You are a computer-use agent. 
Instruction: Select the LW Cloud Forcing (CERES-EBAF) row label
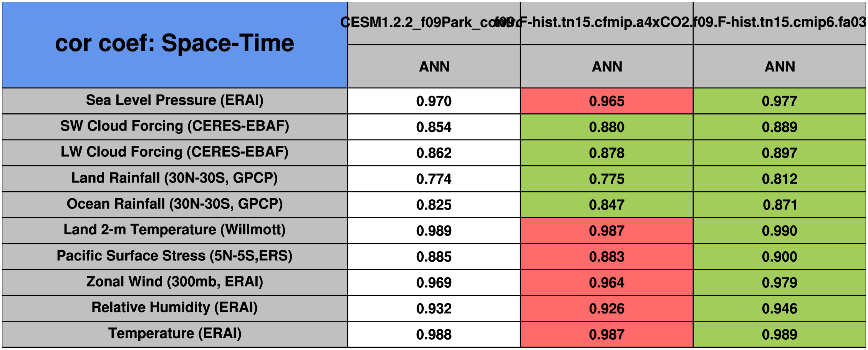[x=174, y=153]
